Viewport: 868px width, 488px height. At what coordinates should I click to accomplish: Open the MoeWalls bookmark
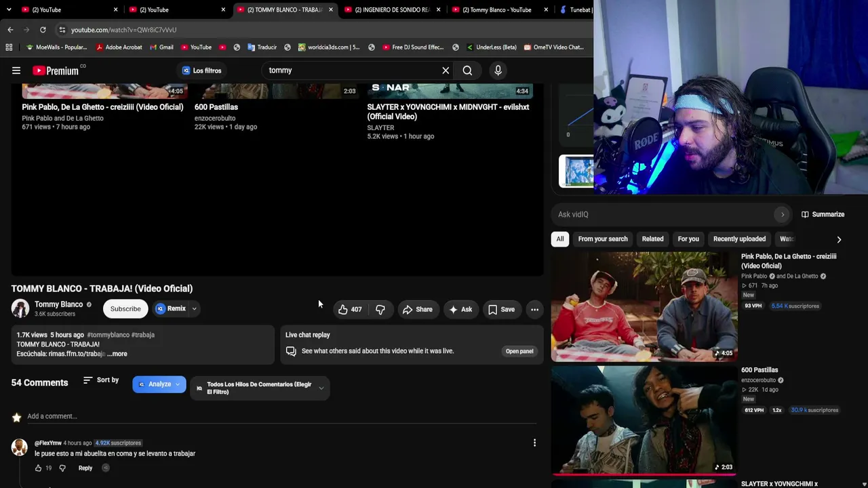[56, 47]
